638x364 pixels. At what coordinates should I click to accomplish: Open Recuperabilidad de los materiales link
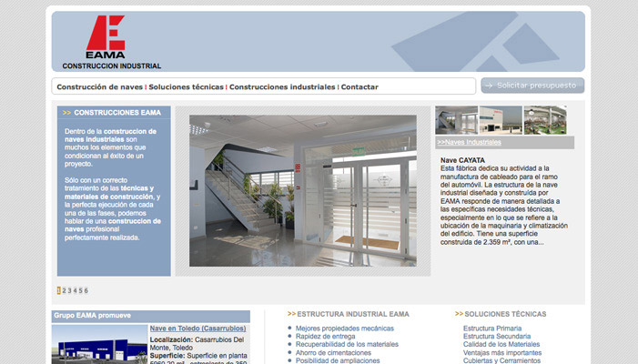(347, 344)
